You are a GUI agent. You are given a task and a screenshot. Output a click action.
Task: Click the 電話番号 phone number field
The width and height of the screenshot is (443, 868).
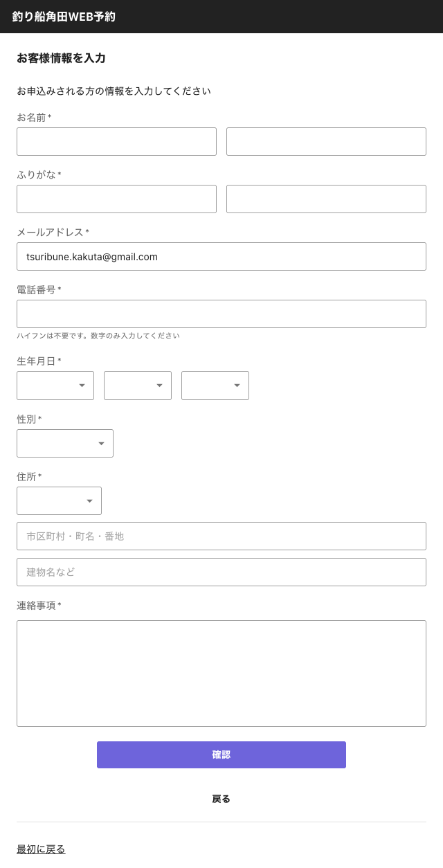[221, 314]
